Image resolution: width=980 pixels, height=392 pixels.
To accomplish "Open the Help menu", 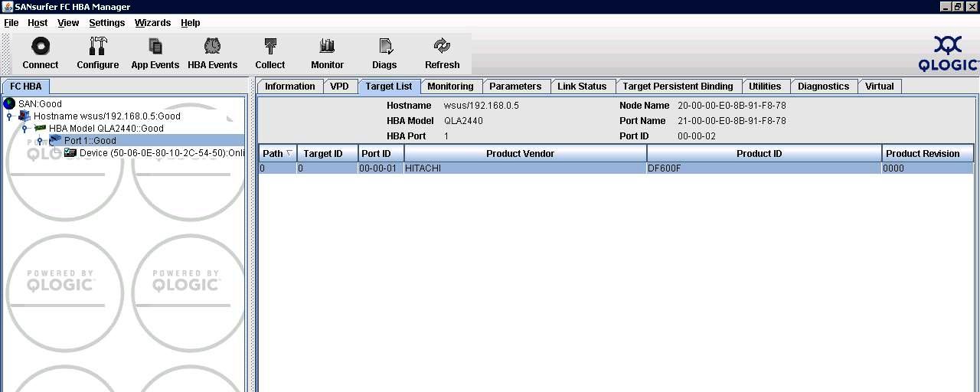I will tap(191, 23).
